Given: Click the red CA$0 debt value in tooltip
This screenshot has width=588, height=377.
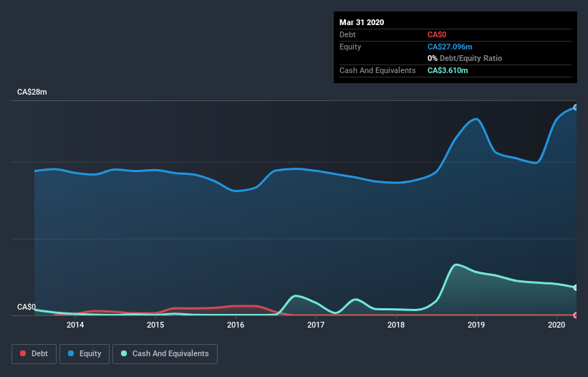Looking at the screenshot, I should click(437, 34).
